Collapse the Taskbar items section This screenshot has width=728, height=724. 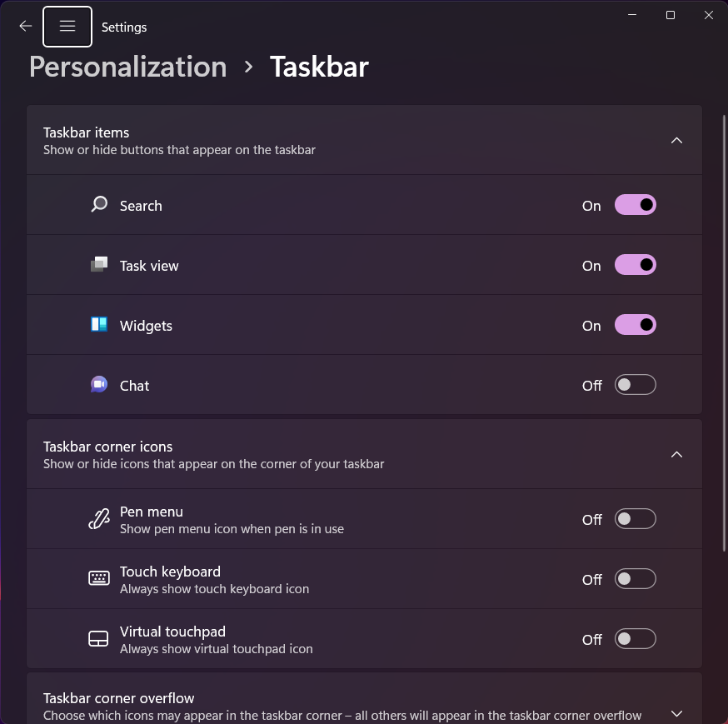tap(676, 140)
